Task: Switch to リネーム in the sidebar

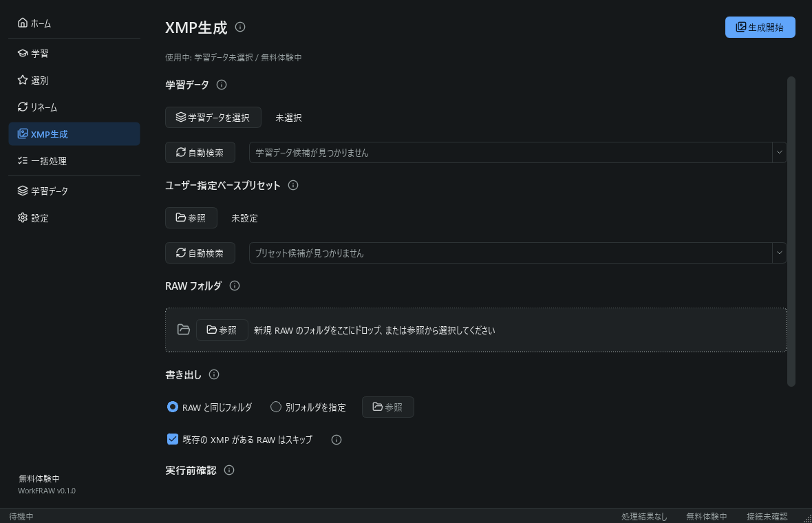Action: point(74,107)
